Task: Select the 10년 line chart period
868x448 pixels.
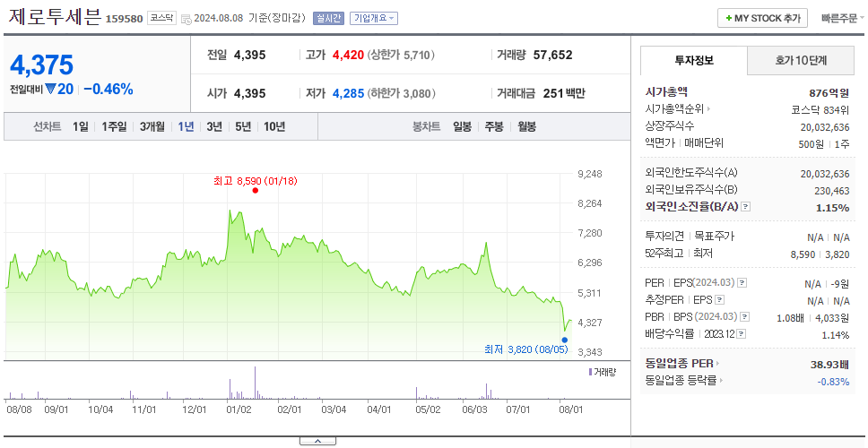Action: point(274,126)
